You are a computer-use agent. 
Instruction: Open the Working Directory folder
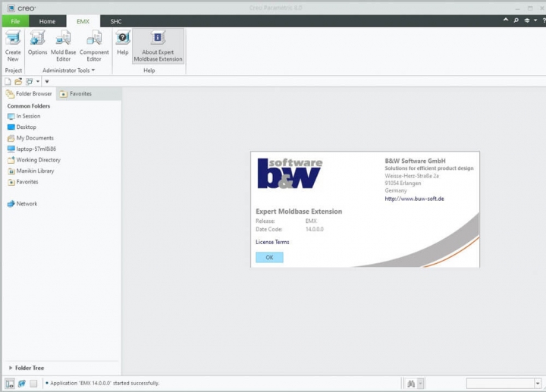[x=34, y=160]
